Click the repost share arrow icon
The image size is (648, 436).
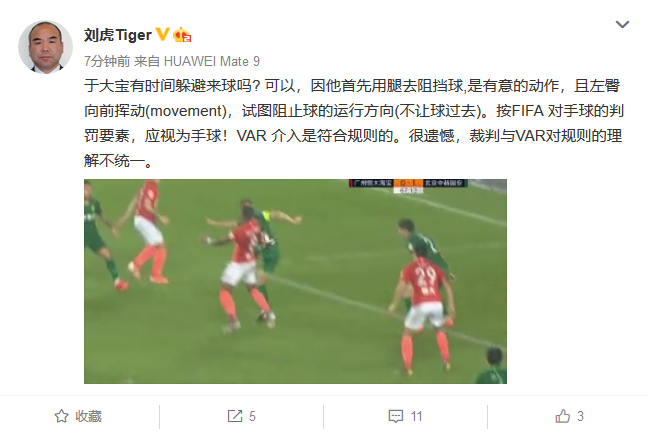[235, 416]
